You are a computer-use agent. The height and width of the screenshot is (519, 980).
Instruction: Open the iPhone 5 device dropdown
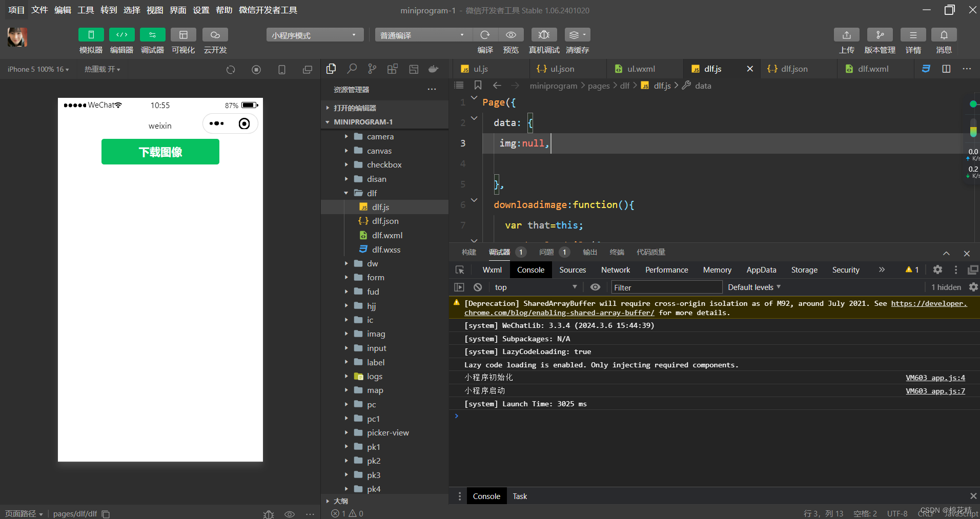tap(38, 69)
